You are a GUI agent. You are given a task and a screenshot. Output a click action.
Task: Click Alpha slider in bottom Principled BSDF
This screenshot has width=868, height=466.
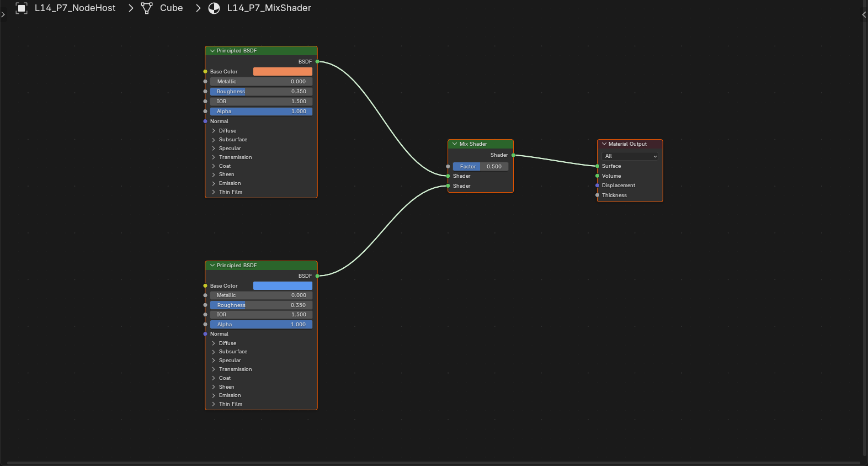261,325
